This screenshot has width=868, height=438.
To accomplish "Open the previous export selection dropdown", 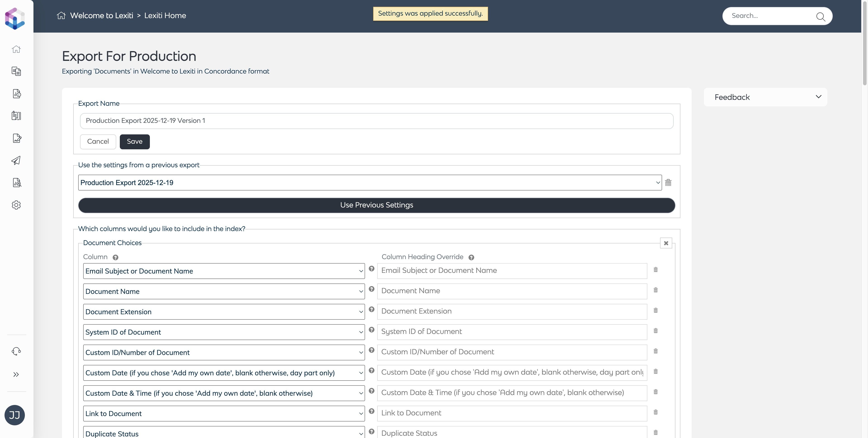I will click(x=370, y=183).
